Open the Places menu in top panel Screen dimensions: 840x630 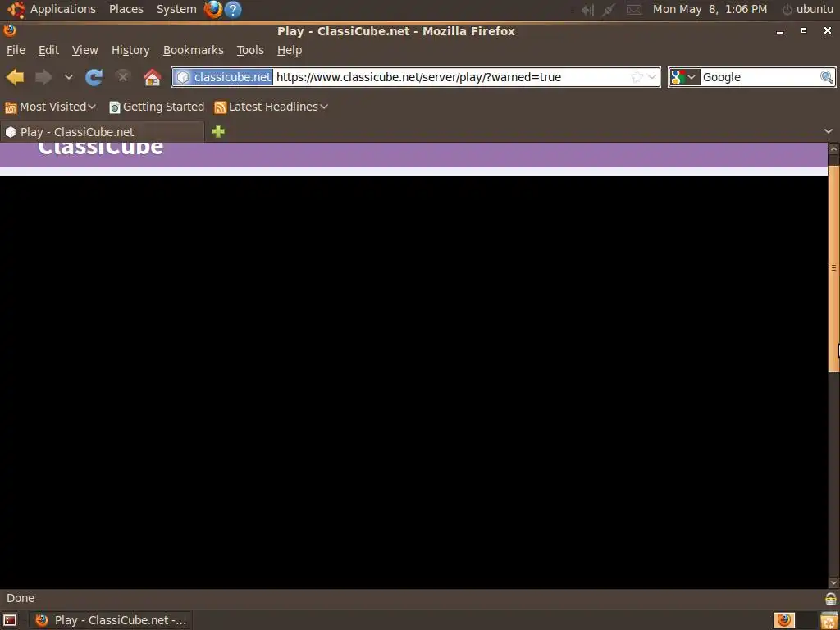click(x=126, y=9)
